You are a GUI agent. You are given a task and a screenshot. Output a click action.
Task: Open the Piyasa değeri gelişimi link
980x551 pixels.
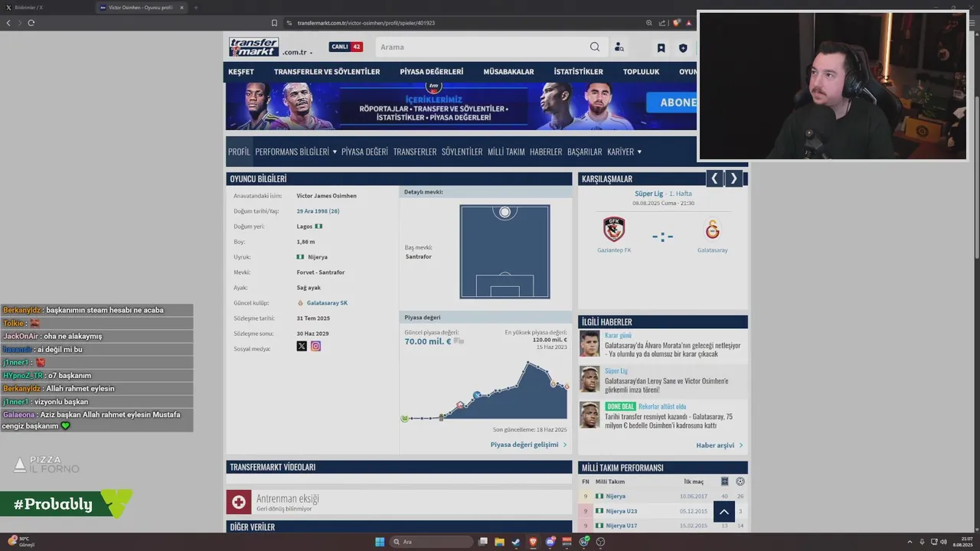(528, 445)
